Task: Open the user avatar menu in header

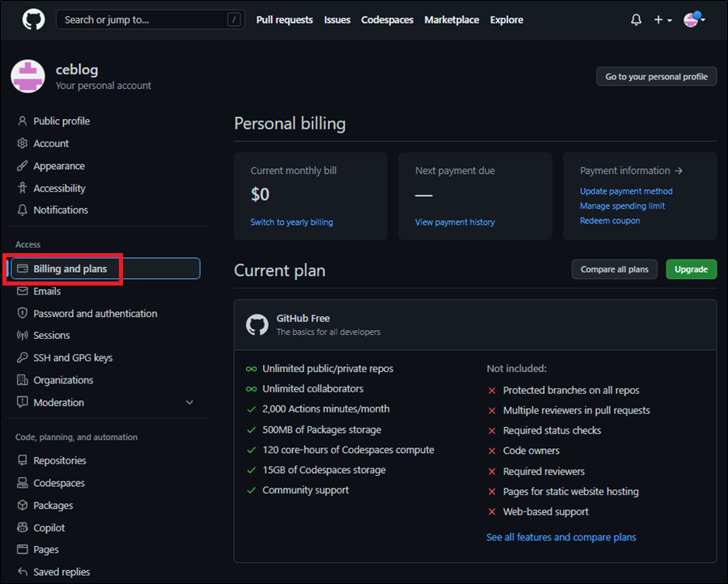Action: tap(694, 19)
